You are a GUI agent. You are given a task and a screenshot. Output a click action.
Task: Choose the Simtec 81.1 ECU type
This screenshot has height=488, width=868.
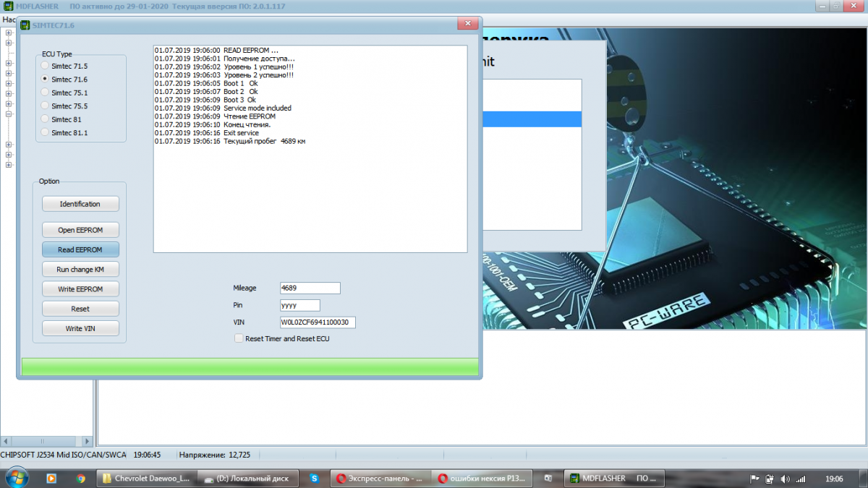click(46, 132)
